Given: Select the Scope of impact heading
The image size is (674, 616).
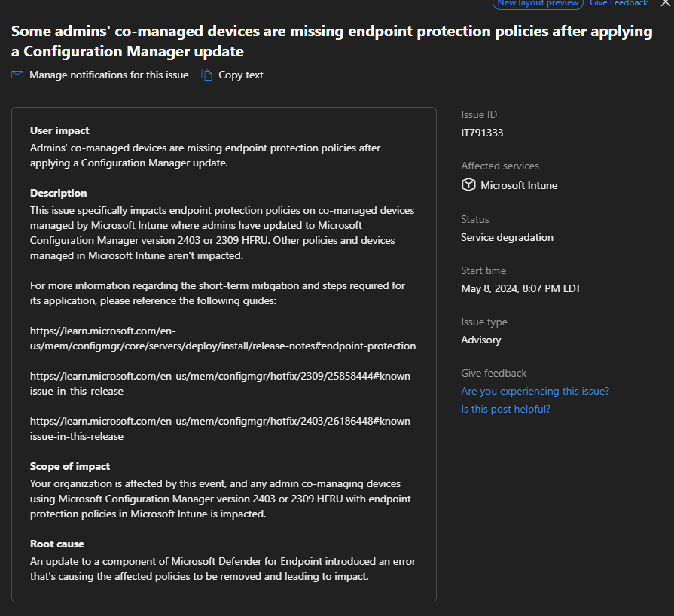Looking at the screenshot, I should pos(70,466).
